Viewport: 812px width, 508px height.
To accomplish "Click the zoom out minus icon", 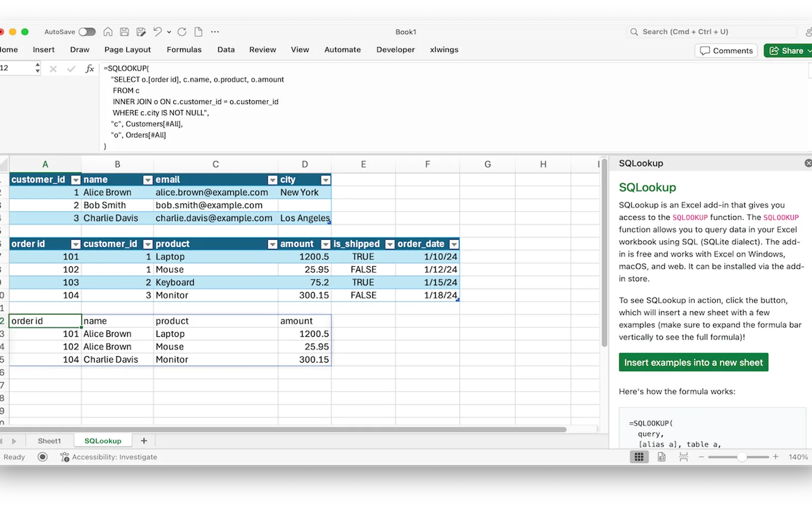I will coord(701,457).
